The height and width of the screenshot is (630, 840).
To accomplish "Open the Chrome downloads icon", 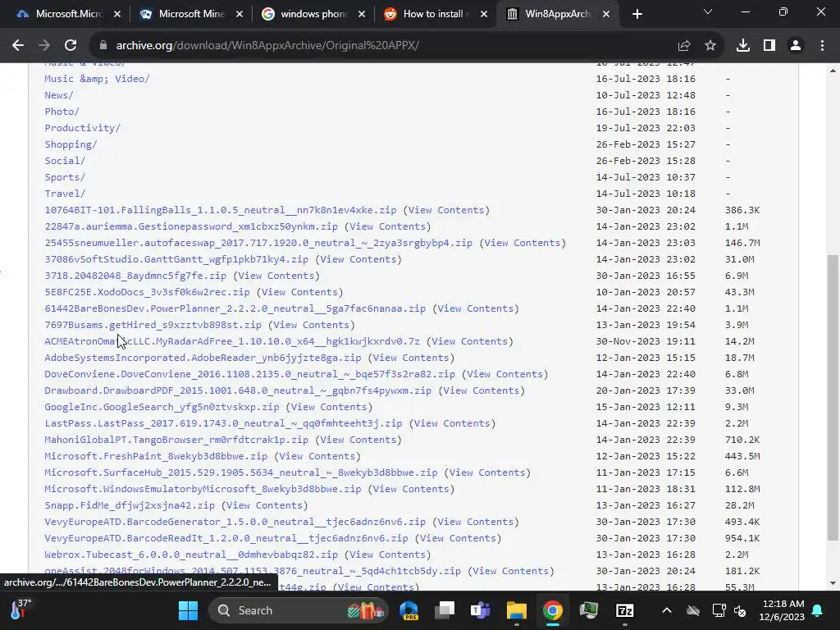I will click(743, 46).
